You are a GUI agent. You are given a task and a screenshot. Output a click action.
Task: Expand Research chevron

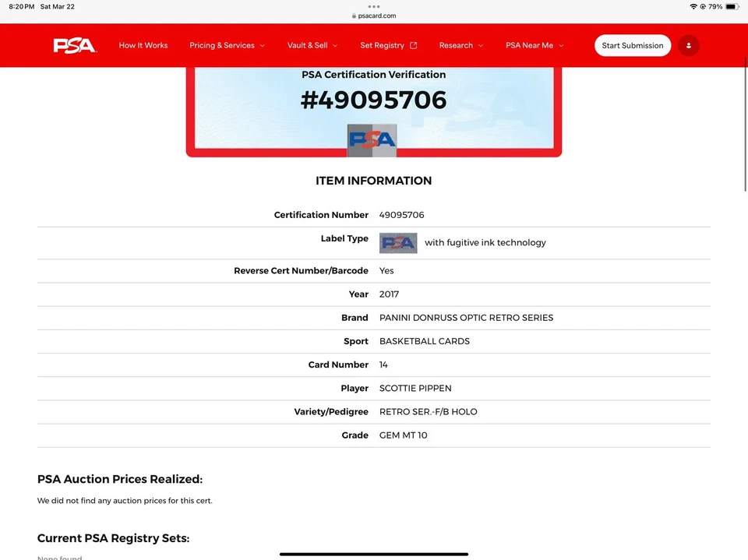point(481,46)
